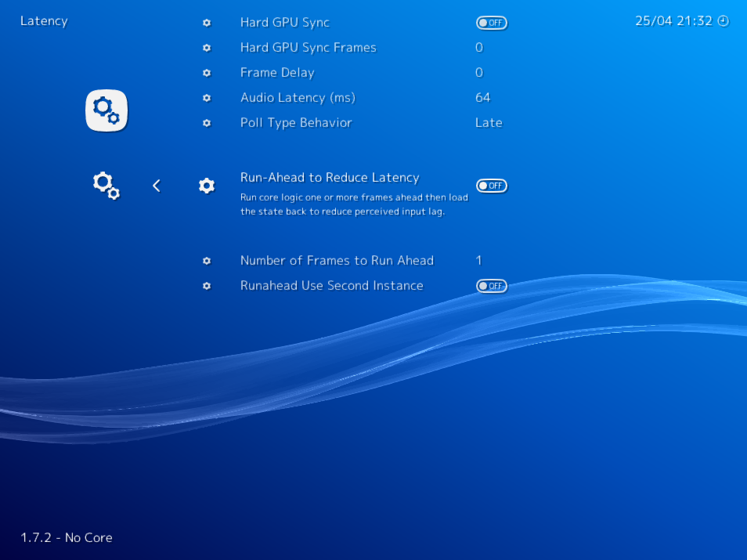The width and height of the screenshot is (747, 560).
Task: Click the date and time 25/04 21:32
Action: [673, 21]
